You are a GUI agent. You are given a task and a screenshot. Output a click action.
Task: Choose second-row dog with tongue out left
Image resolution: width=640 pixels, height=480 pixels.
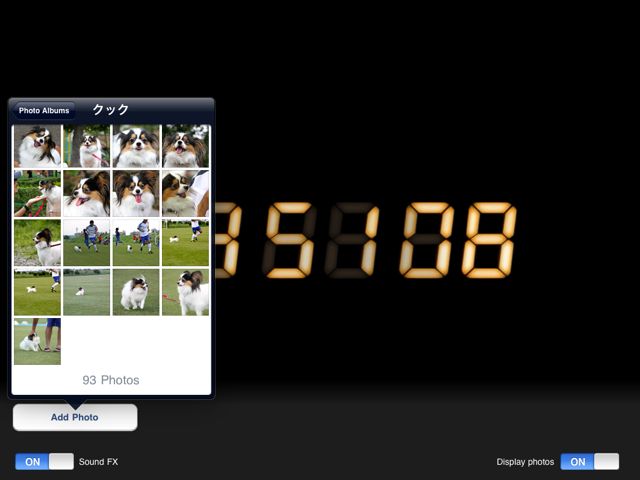pos(87,193)
